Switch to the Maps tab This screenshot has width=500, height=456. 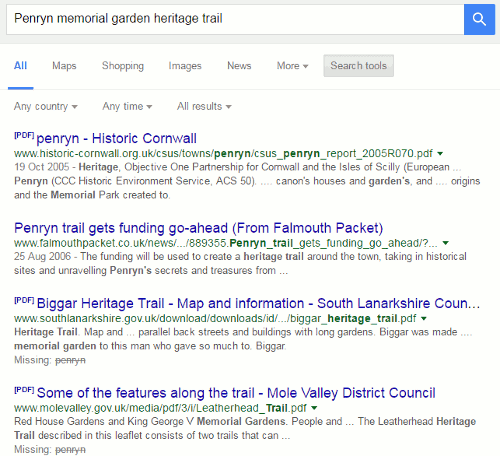click(64, 66)
